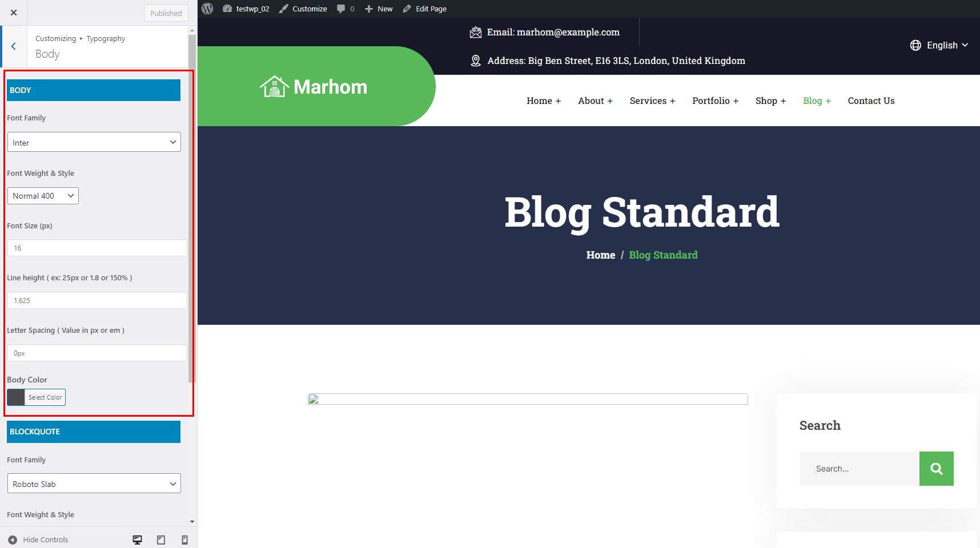Expand the Blockquote Roboto Slab font dropdown
980x548 pixels.
tap(94, 483)
